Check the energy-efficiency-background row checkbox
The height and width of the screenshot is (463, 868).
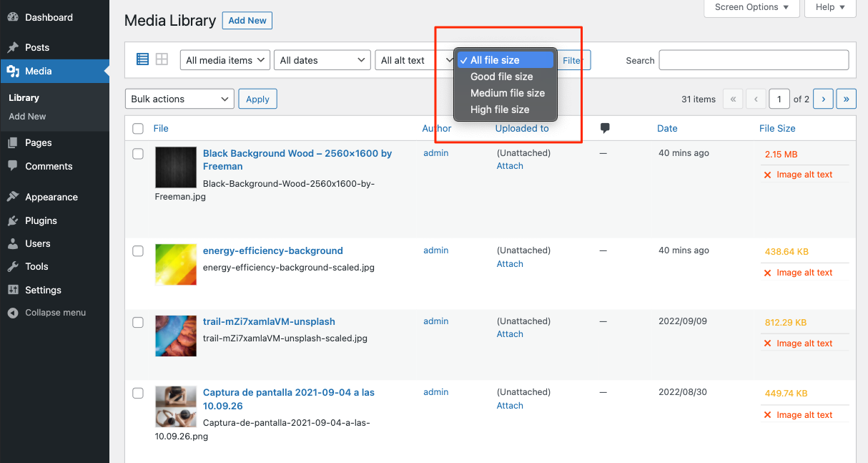(138, 251)
